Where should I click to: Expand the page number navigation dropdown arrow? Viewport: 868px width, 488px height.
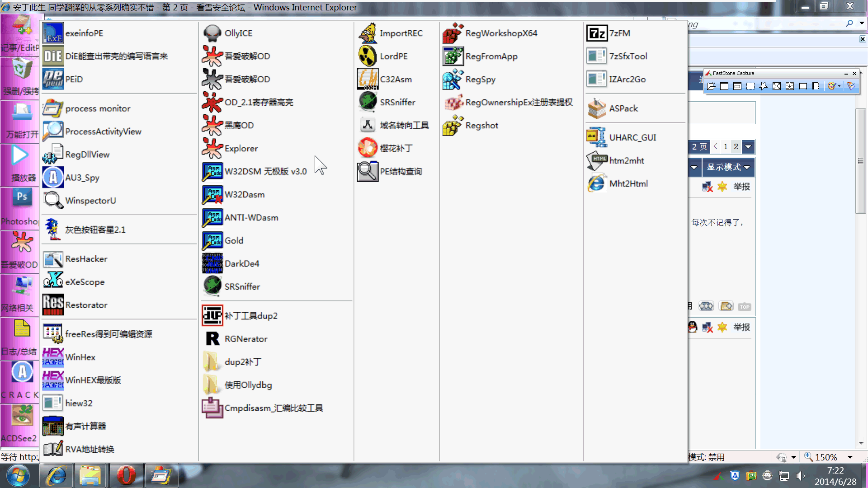748,146
